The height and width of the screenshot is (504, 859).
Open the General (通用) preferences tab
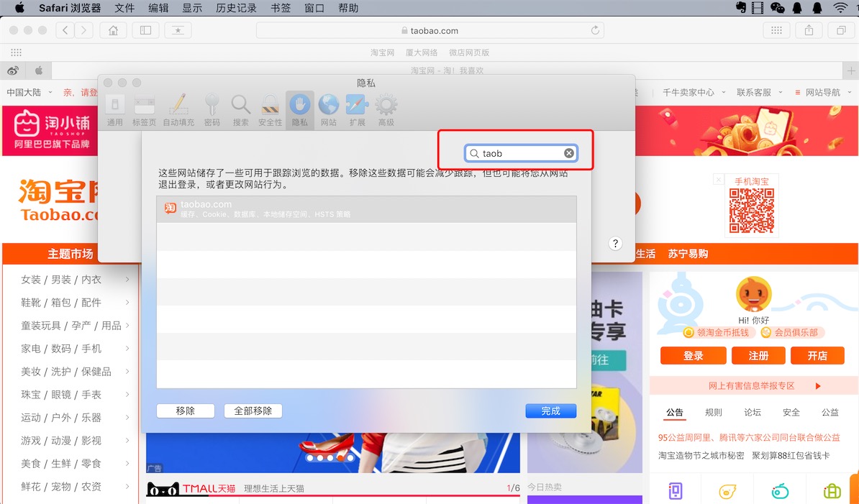(114, 110)
